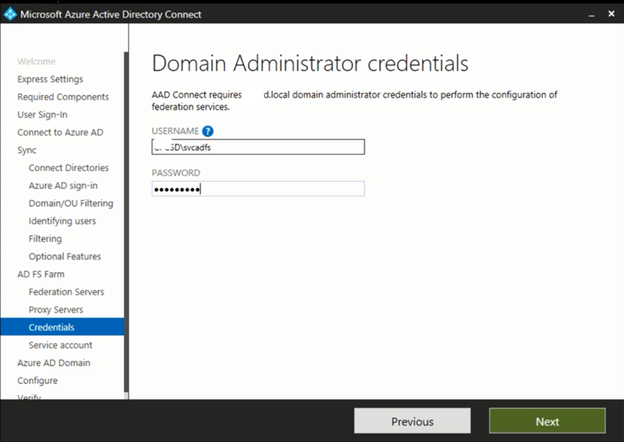The width and height of the screenshot is (624, 442).
Task: Open the AD FS Farm section
Action: [x=41, y=274]
